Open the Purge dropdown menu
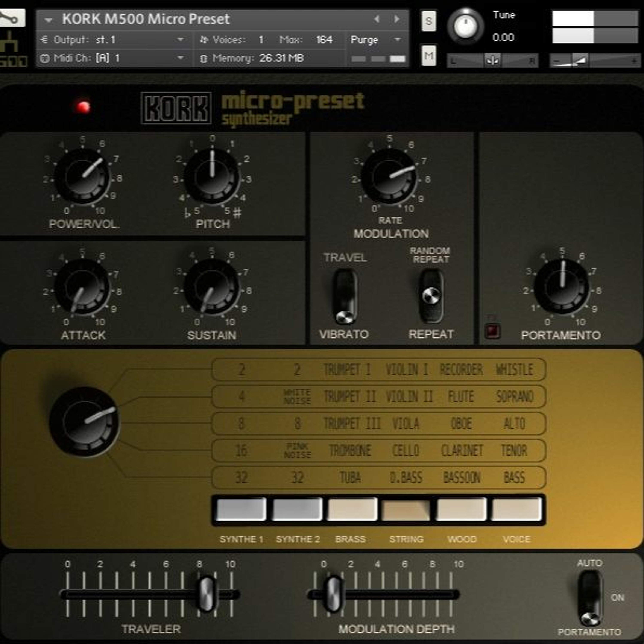Image resolution: width=644 pixels, height=644 pixels. click(x=376, y=40)
